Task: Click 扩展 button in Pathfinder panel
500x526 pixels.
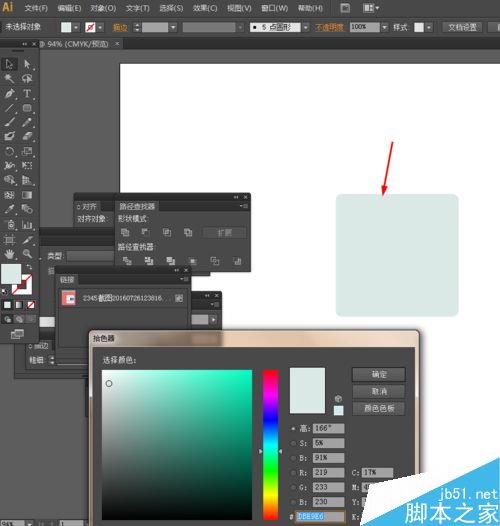Action: pyautogui.click(x=224, y=232)
